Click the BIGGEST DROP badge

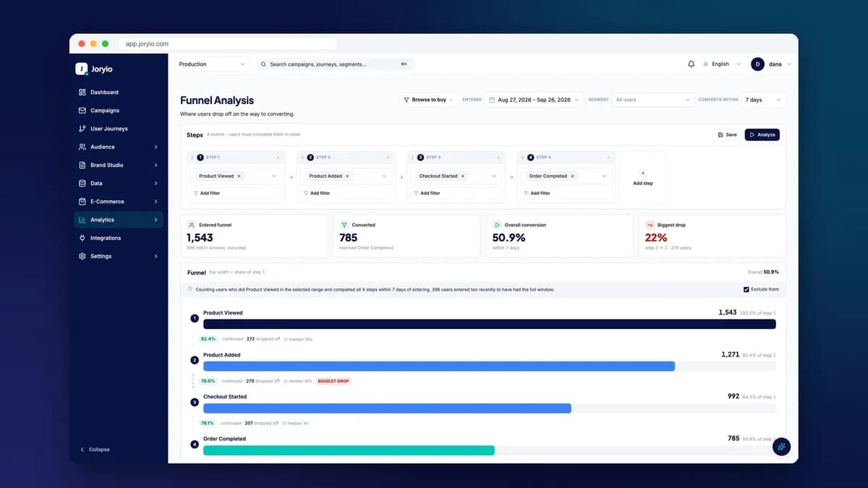coord(333,381)
